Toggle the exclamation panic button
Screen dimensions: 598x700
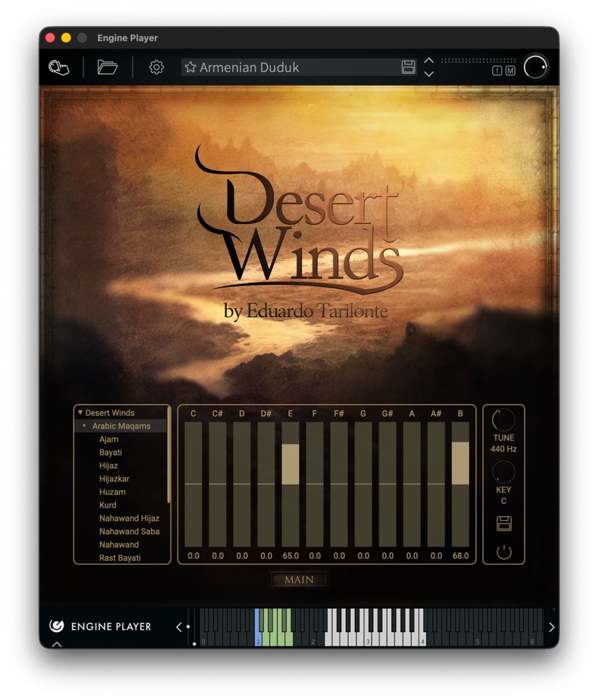(x=497, y=71)
